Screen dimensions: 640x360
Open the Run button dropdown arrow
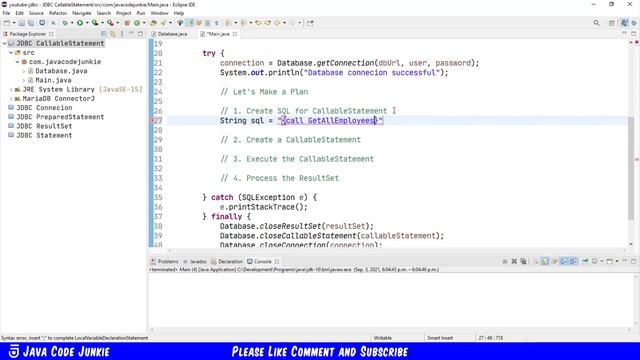87,23
